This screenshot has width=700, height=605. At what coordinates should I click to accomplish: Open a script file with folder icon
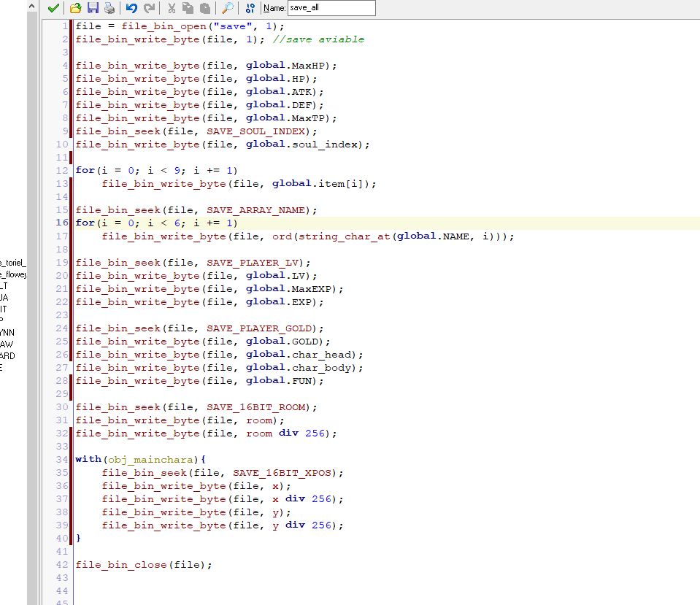(x=76, y=8)
